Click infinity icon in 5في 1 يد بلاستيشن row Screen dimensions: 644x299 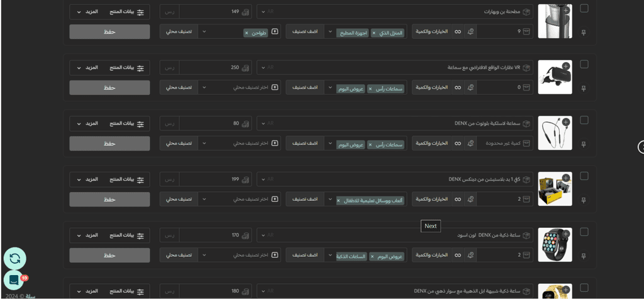pyautogui.click(x=458, y=199)
